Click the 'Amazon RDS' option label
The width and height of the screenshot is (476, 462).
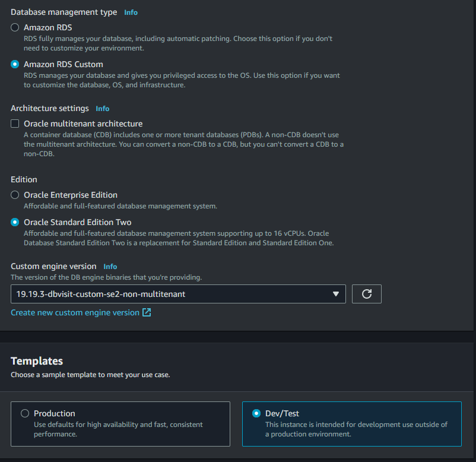pos(48,28)
